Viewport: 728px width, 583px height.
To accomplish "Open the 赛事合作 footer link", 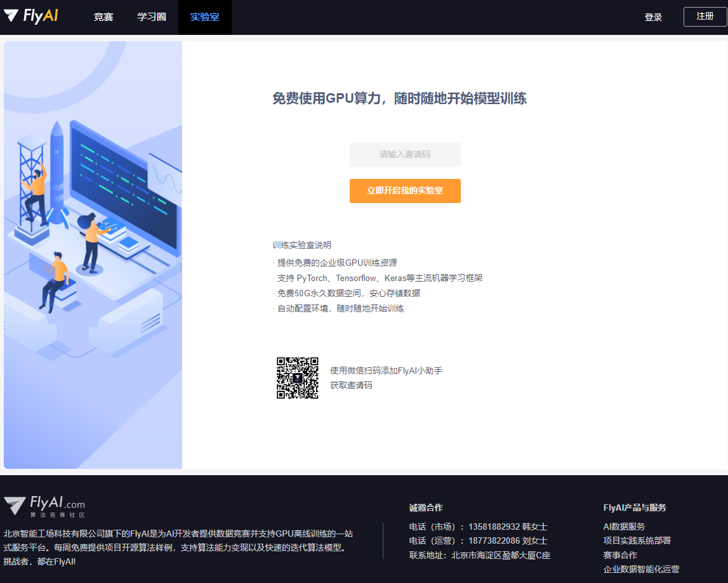I will tap(620, 555).
